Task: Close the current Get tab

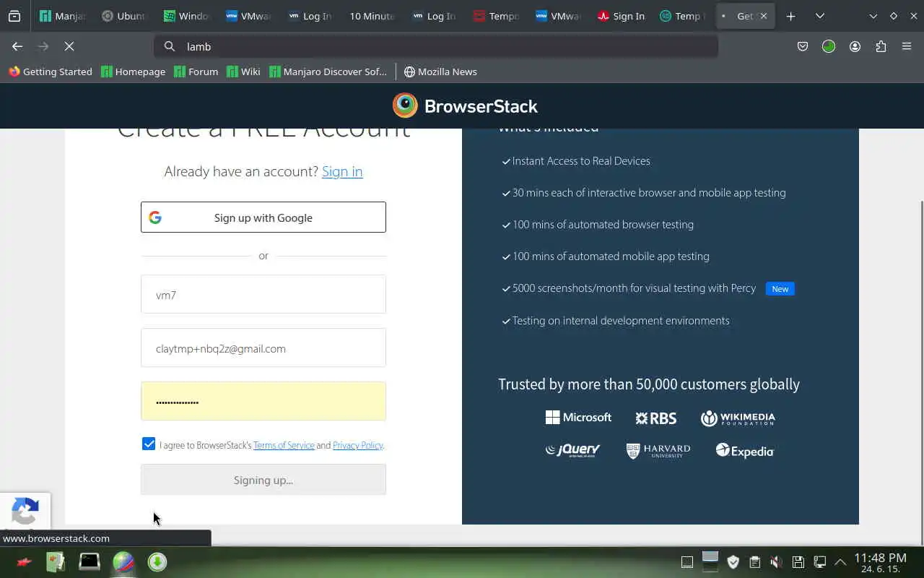Action: pyautogui.click(x=764, y=16)
